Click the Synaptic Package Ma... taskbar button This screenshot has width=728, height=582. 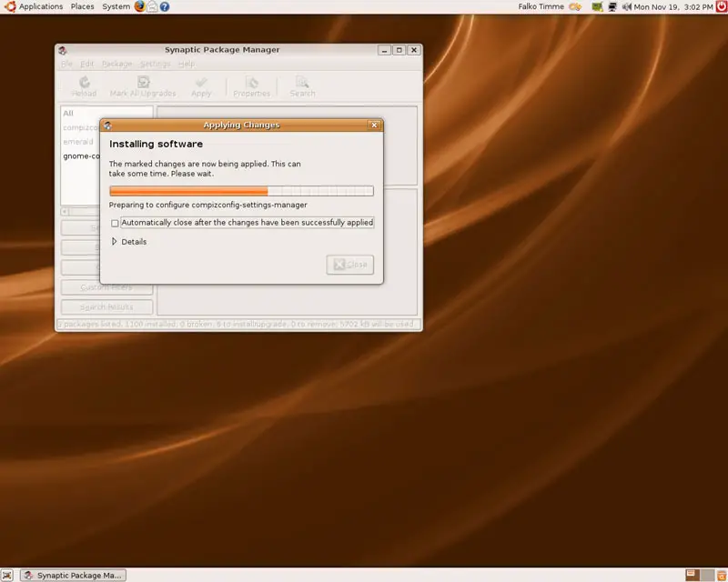tap(74, 575)
